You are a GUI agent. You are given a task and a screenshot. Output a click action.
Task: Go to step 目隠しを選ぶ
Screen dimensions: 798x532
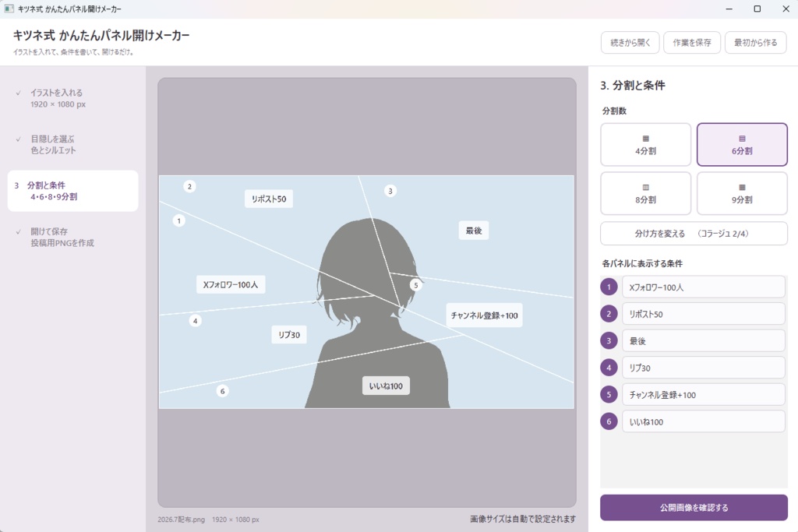[x=72, y=144]
